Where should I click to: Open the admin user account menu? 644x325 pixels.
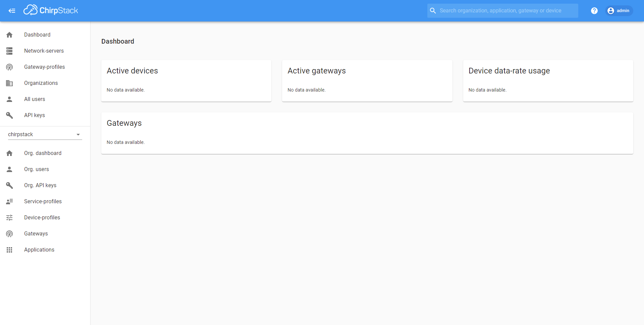(619, 11)
